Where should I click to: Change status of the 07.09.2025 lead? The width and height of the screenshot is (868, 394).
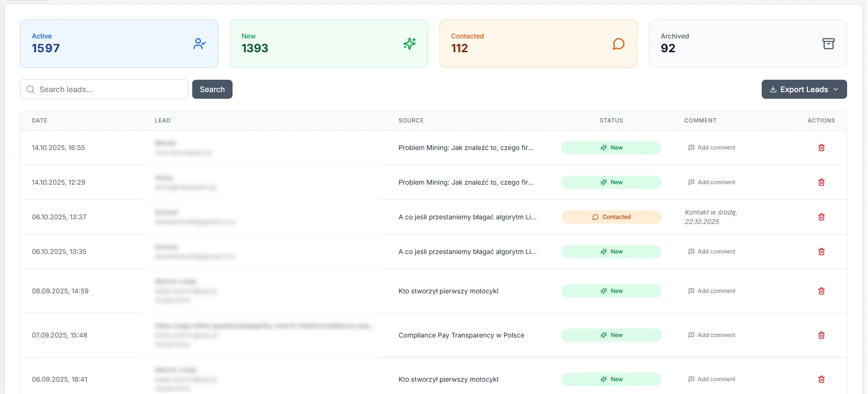click(x=611, y=335)
